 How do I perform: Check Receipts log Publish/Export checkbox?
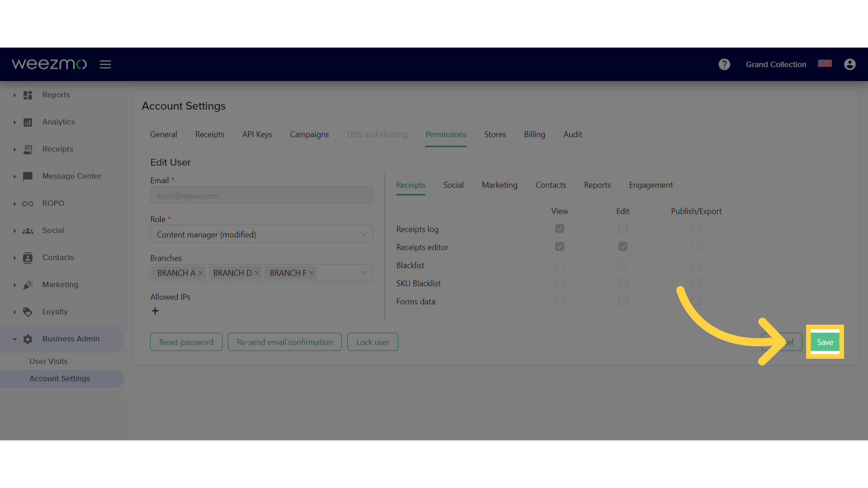point(696,229)
